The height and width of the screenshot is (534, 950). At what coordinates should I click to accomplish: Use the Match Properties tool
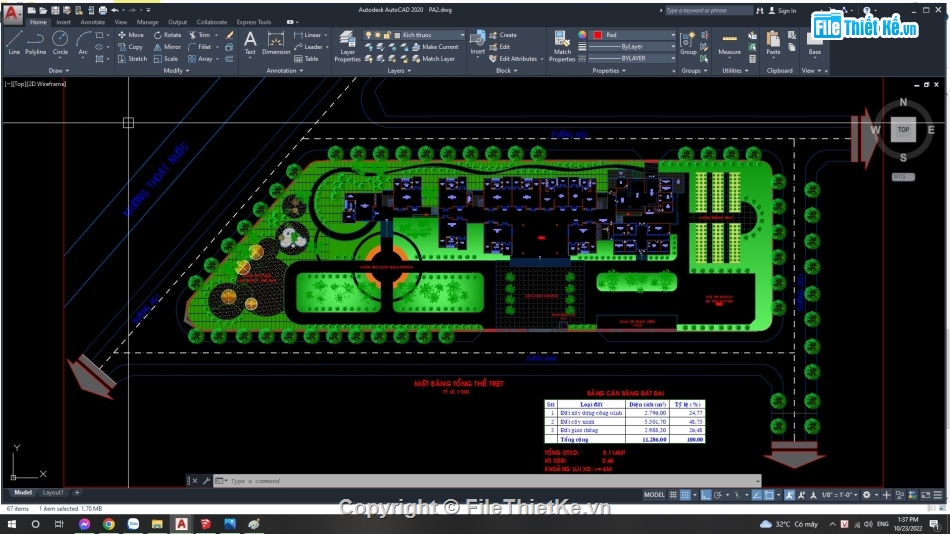click(x=562, y=47)
